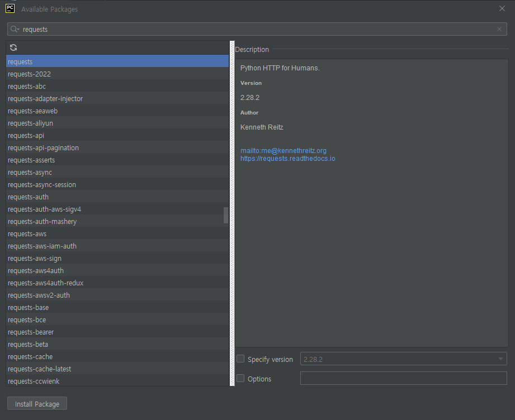This screenshot has width=515, height=420.
Task: Click the 2.28.2 version text in description
Action: [x=250, y=97]
